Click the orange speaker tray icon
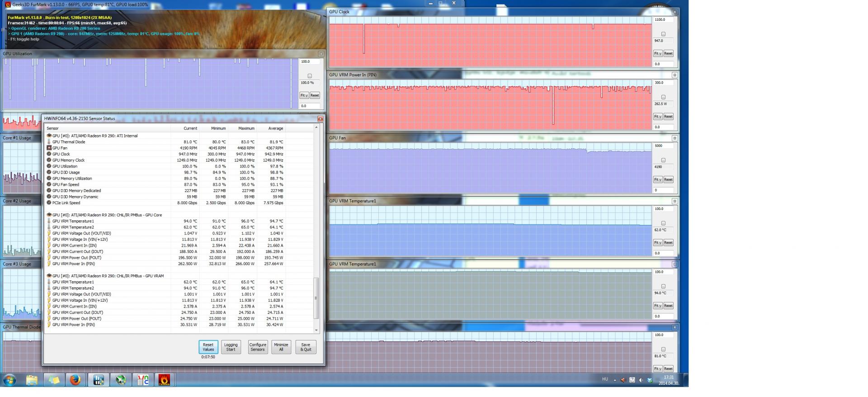The width and height of the screenshot is (868, 397). point(623,380)
